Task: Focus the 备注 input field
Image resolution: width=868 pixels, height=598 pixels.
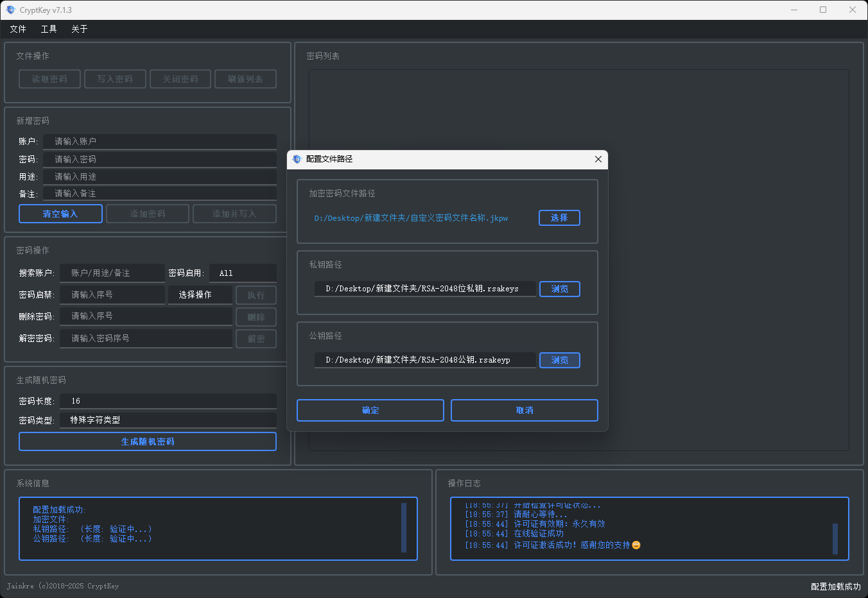Action: 160,193
